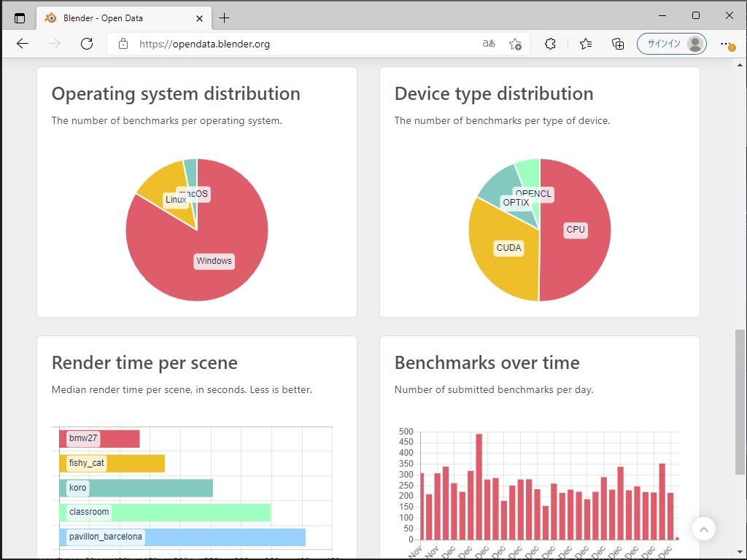Click the scroll-to-top arrow button
Image resolution: width=747 pixels, height=560 pixels.
pyautogui.click(x=704, y=529)
